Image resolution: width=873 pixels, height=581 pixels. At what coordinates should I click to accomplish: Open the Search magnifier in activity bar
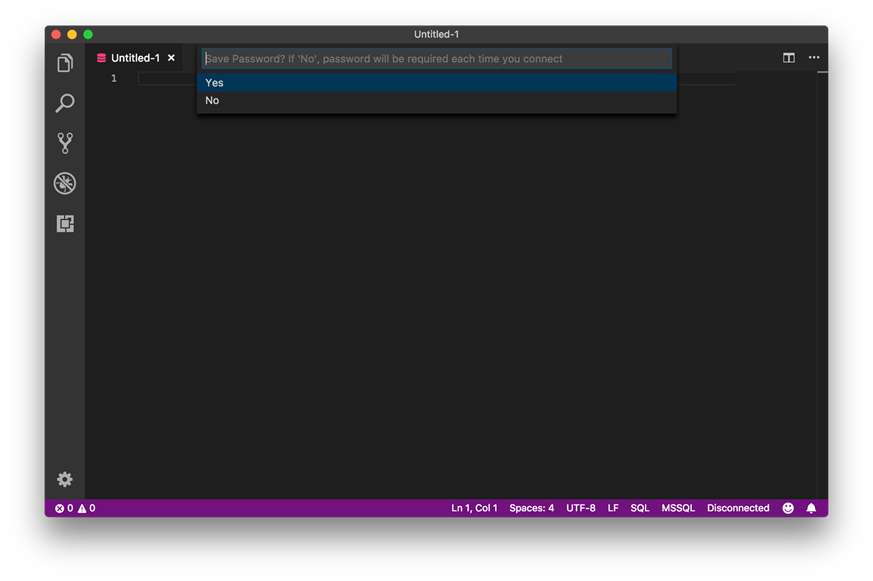point(65,103)
